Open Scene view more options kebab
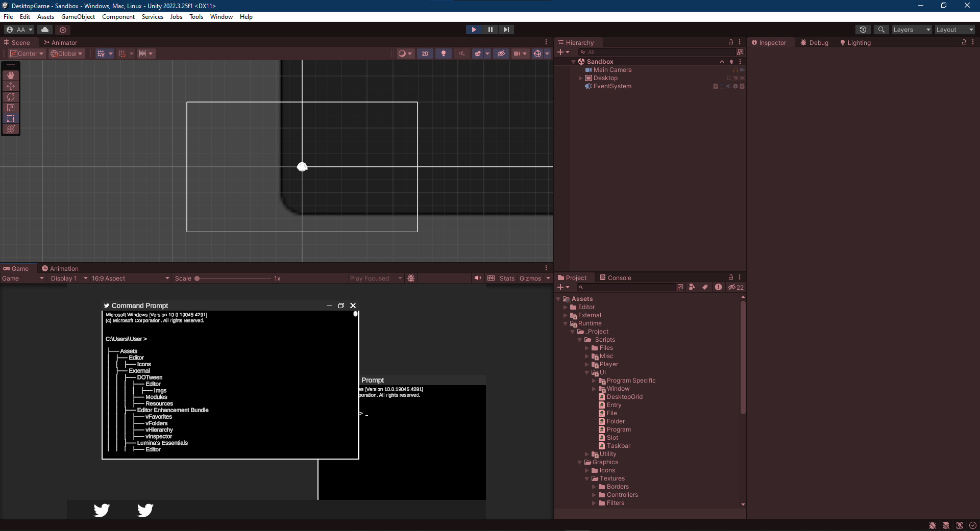The width and height of the screenshot is (980, 531). tap(546, 42)
